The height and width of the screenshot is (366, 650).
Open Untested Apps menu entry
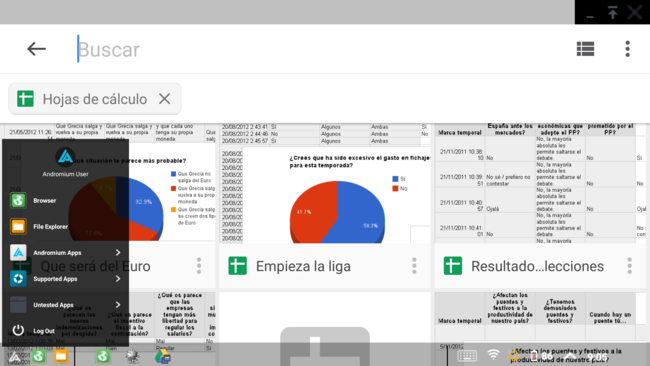coord(65,305)
